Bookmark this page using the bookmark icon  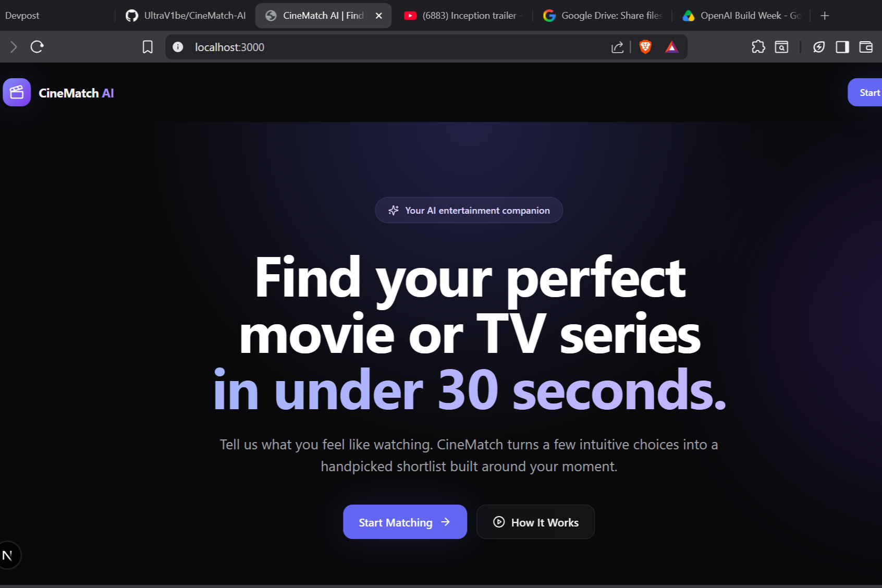coord(148,47)
